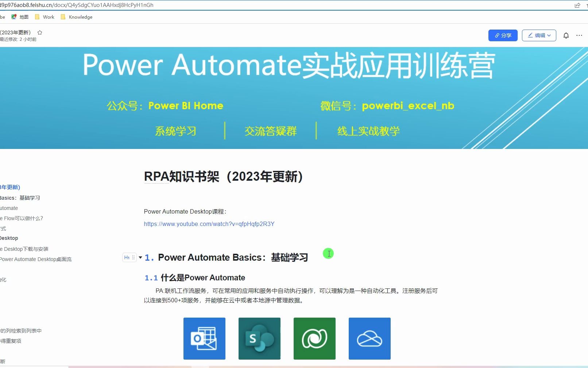Image resolution: width=588 pixels, height=368 pixels.
Task: Open the 地图 bookmark
Action: point(20,17)
